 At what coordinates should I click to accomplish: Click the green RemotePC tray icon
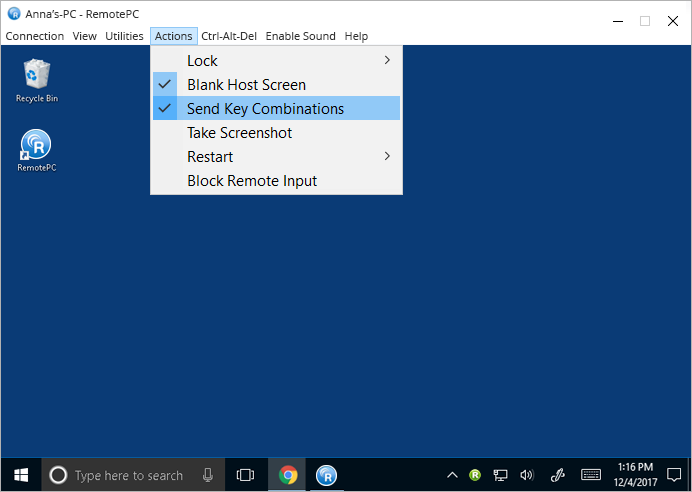(x=475, y=475)
